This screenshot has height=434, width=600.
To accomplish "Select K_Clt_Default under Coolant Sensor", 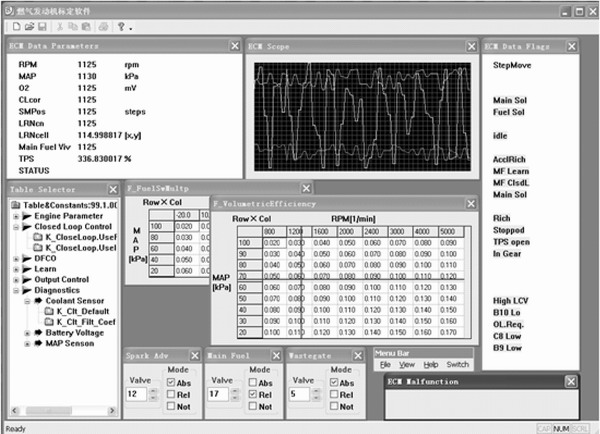I will pyautogui.click(x=80, y=311).
